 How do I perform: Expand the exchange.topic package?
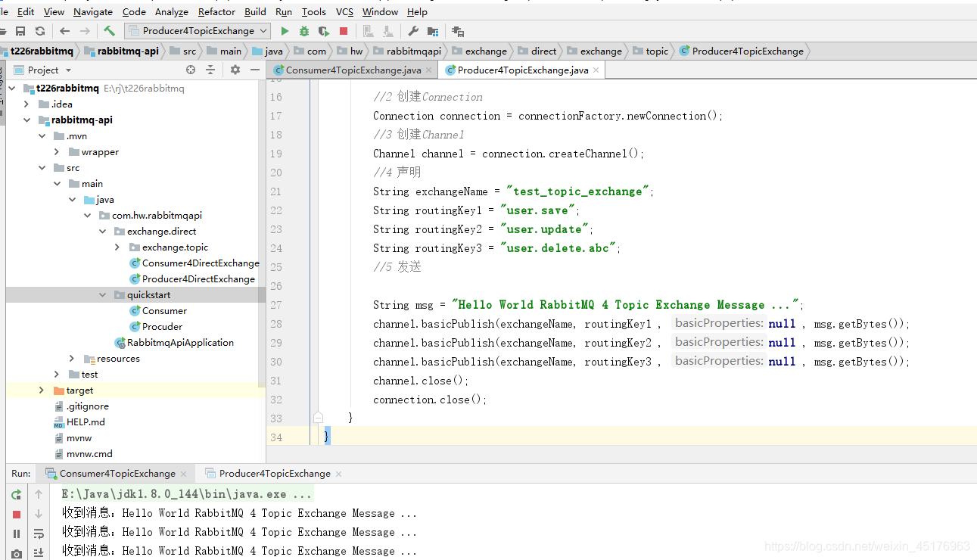[117, 247]
